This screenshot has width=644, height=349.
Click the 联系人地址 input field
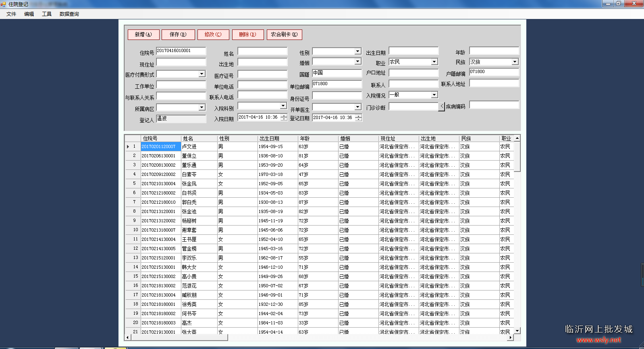[x=494, y=83]
